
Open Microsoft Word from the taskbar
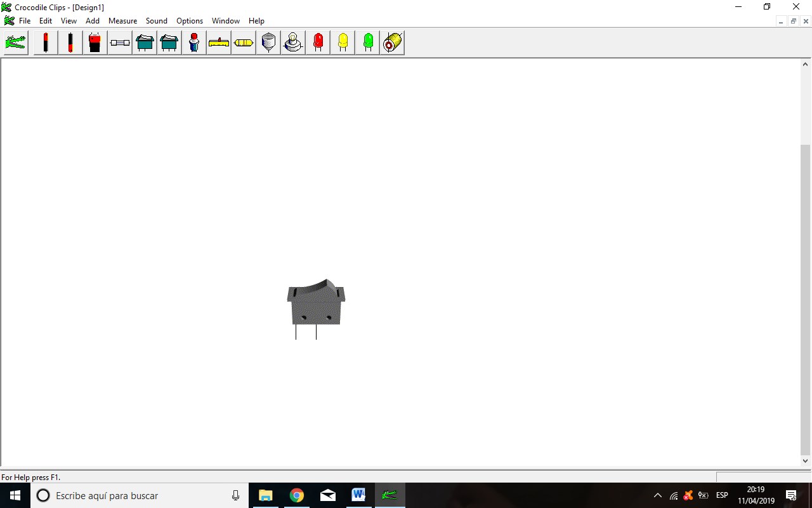pos(358,495)
